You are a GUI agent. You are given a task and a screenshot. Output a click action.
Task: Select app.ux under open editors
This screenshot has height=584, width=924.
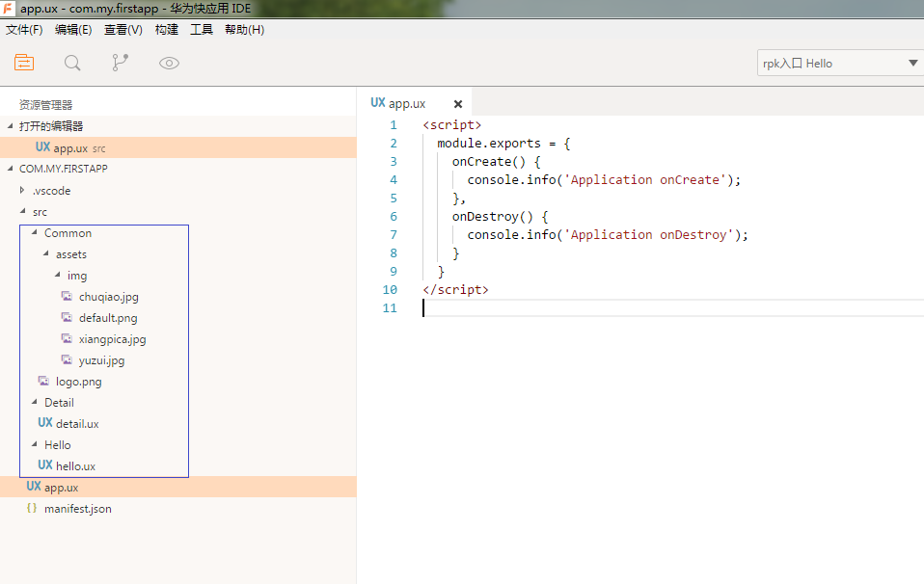pos(178,147)
